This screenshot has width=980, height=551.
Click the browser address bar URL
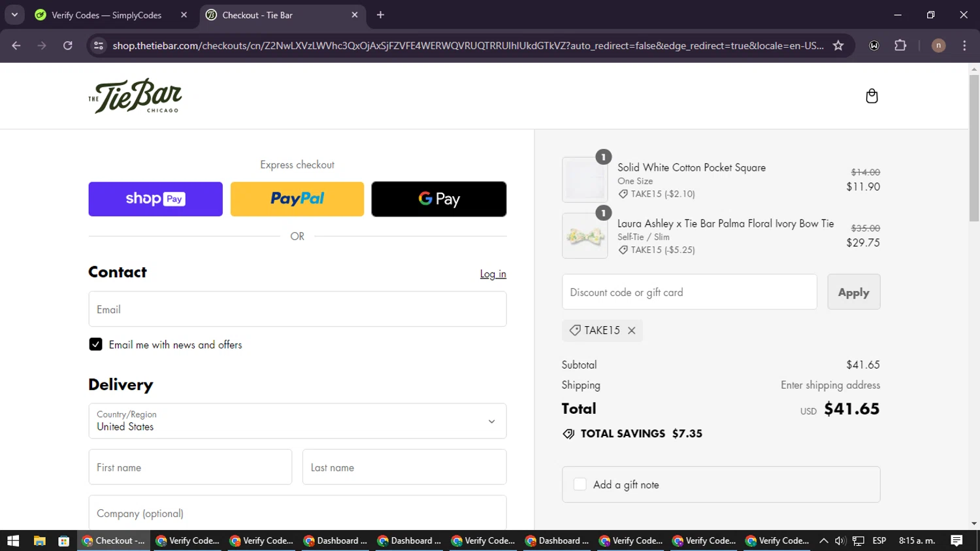coord(468,46)
